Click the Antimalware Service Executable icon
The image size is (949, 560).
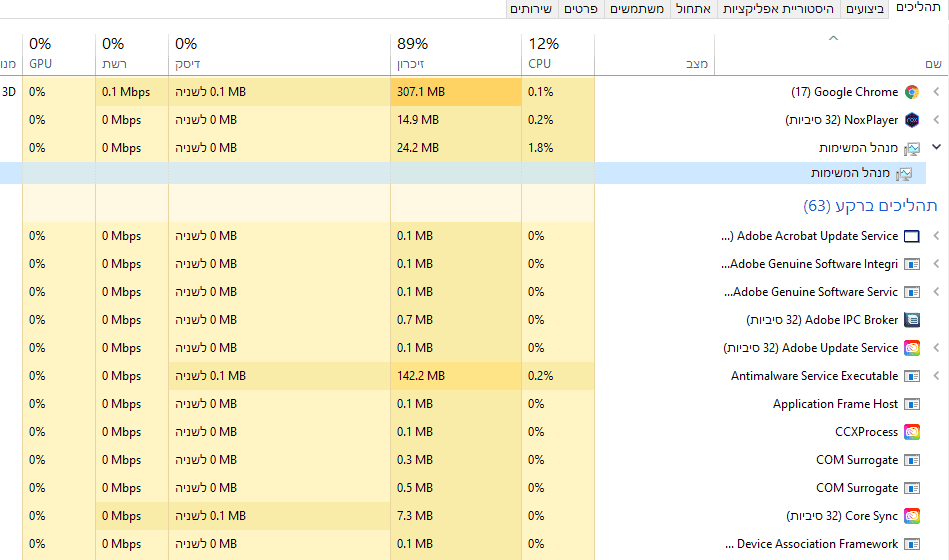(x=911, y=376)
